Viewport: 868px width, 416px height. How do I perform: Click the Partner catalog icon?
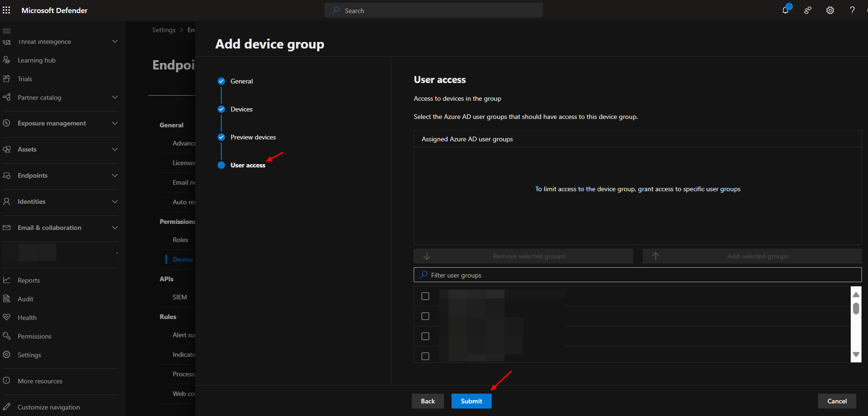(x=7, y=97)
